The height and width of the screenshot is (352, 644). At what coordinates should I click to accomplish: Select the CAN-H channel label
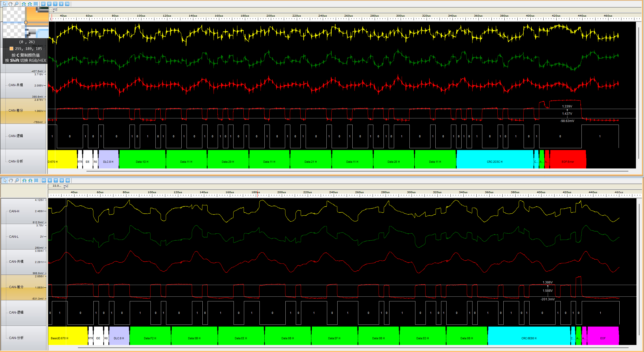14,211
